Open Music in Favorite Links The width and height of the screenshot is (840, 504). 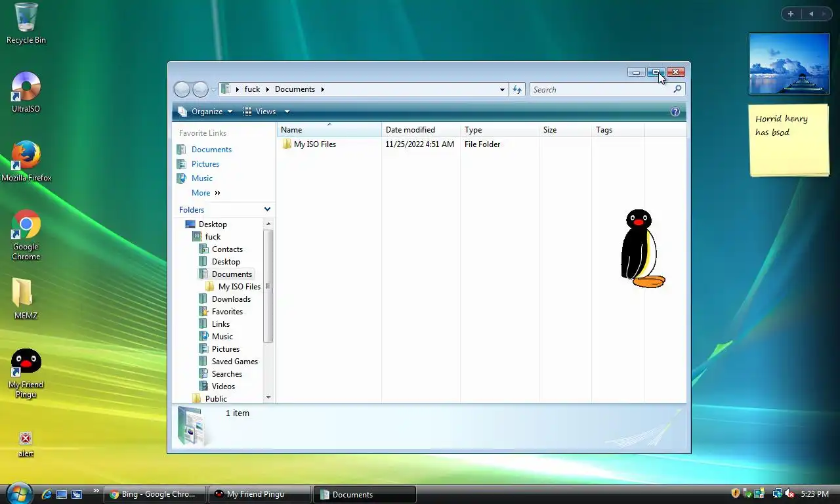coord(195,178)
